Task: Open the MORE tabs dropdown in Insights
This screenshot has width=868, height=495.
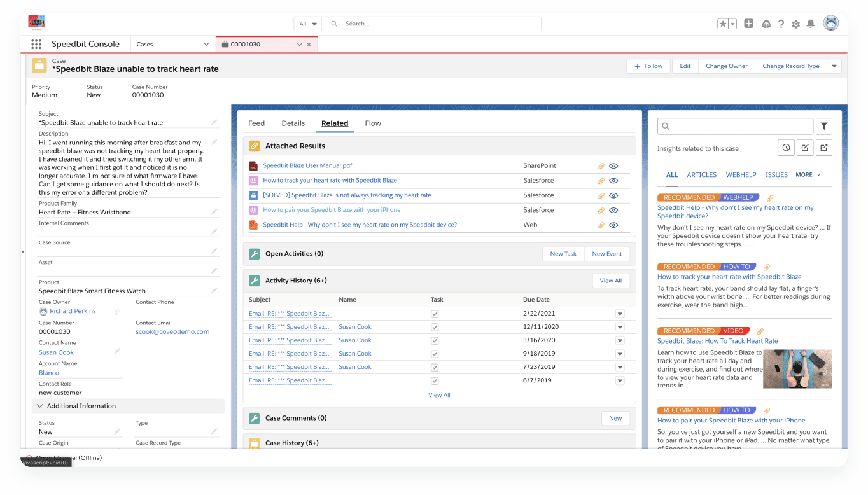Action: click(x=808, y=174)
